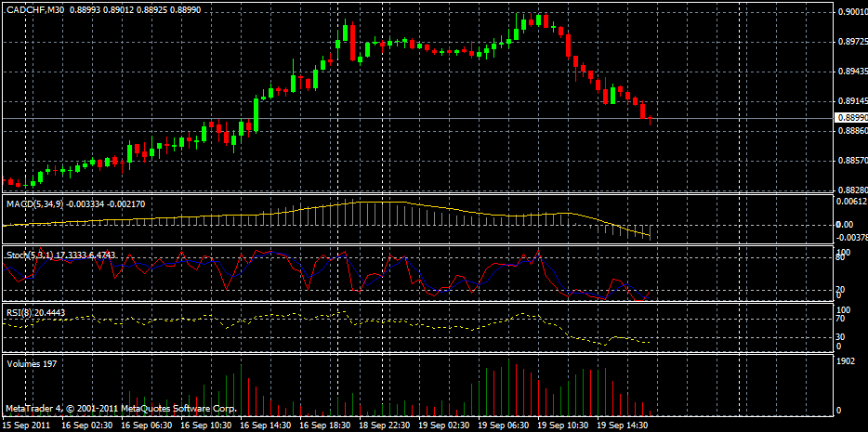
Task: Click the 0.88860 price axis label
Action: tap(850, 131)
